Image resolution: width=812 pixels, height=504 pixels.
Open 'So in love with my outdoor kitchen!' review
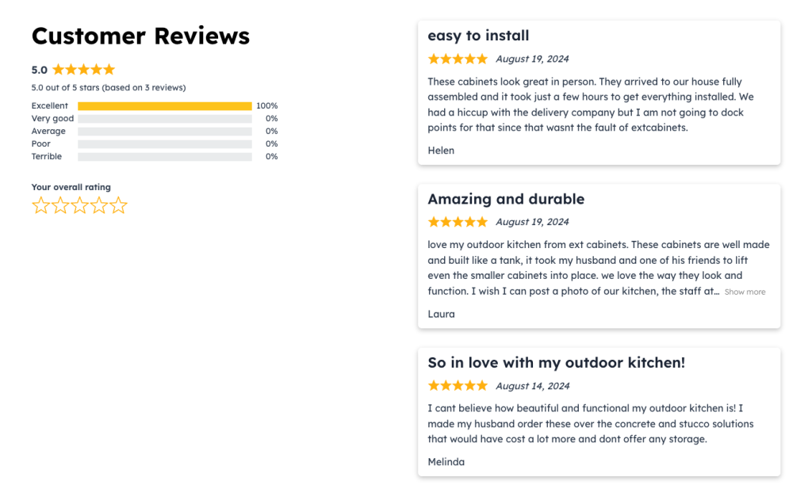(x=556, y=362)
